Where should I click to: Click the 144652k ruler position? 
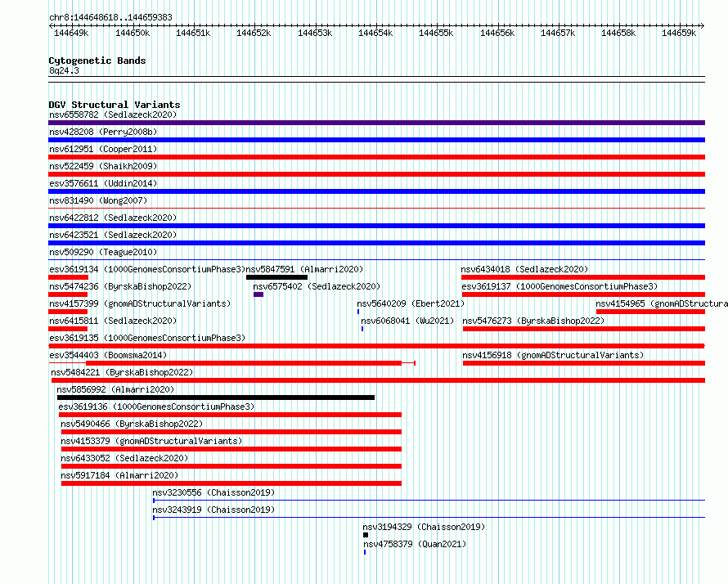point(254,33)
